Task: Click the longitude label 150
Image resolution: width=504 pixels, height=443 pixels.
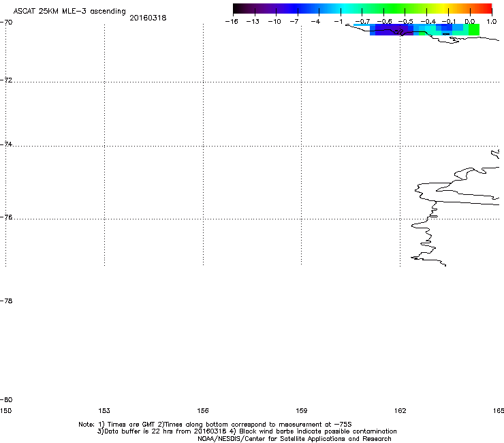Action: click(x=5, y=410)
